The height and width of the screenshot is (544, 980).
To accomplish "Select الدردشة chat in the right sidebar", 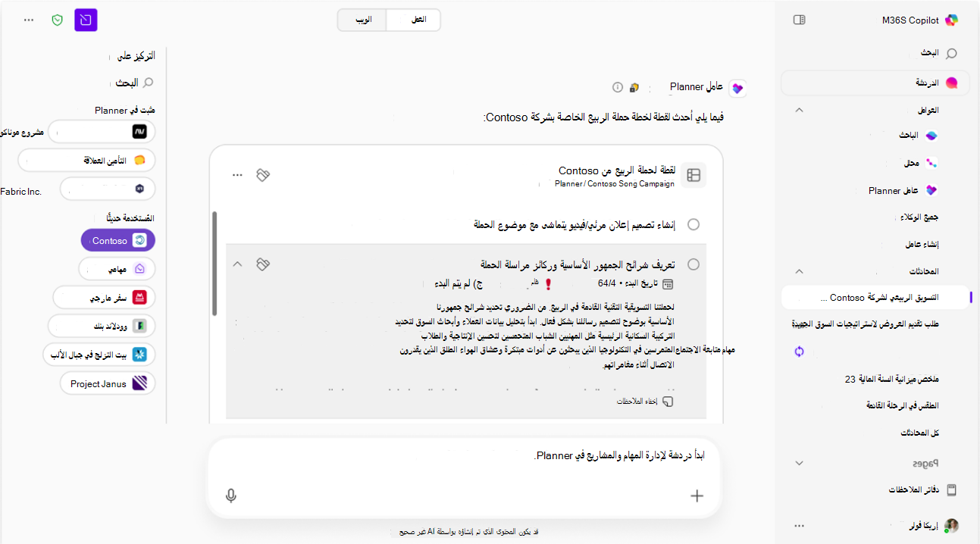I will point(875,83).
